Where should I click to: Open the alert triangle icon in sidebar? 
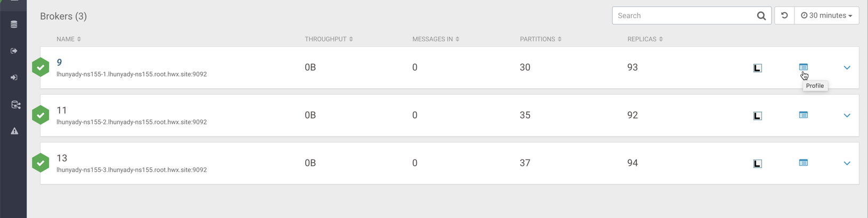pyautogui.click(x=14, y=131)
